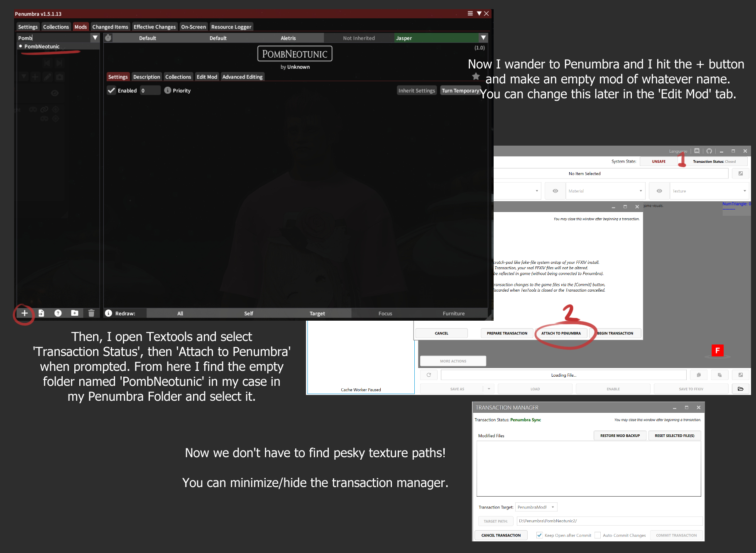Open the Effective Changes tab
756x553 pixels.
[154, 27]
